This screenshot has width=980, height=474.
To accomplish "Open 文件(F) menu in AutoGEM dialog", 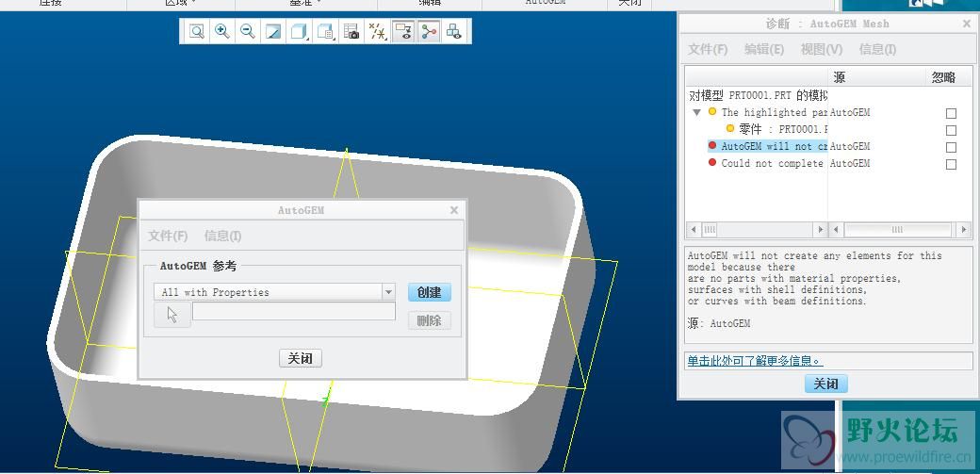I will click(x=168, y=236).
